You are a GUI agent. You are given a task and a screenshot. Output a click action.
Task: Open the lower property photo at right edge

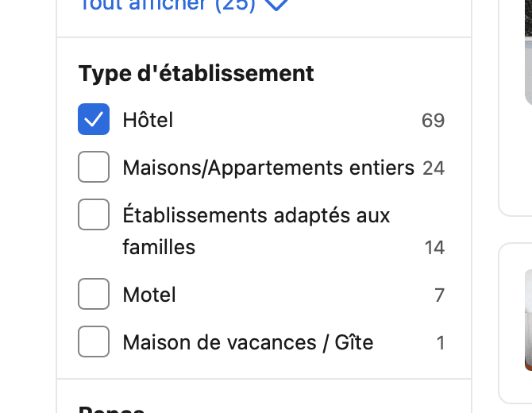coord(528,320)
